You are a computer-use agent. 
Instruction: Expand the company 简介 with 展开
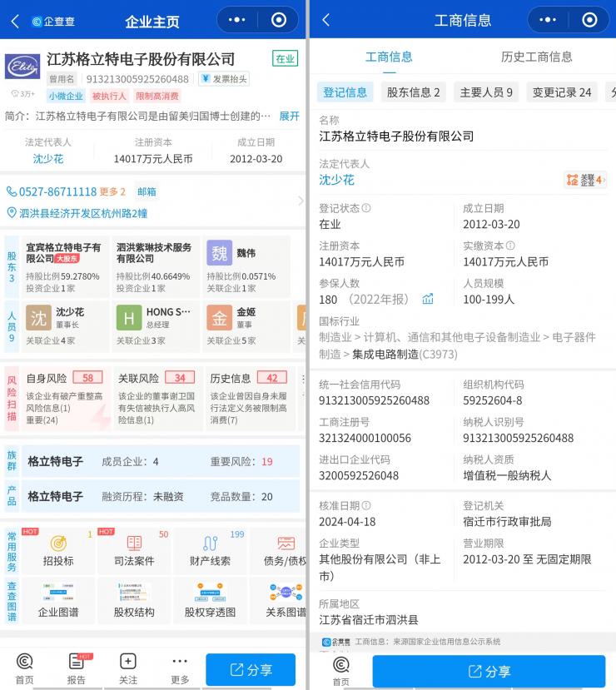pos(289,116)
